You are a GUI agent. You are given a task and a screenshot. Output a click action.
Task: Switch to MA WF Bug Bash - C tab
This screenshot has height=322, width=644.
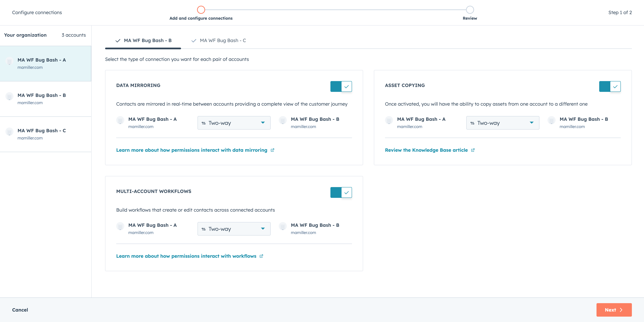(222, 41)
